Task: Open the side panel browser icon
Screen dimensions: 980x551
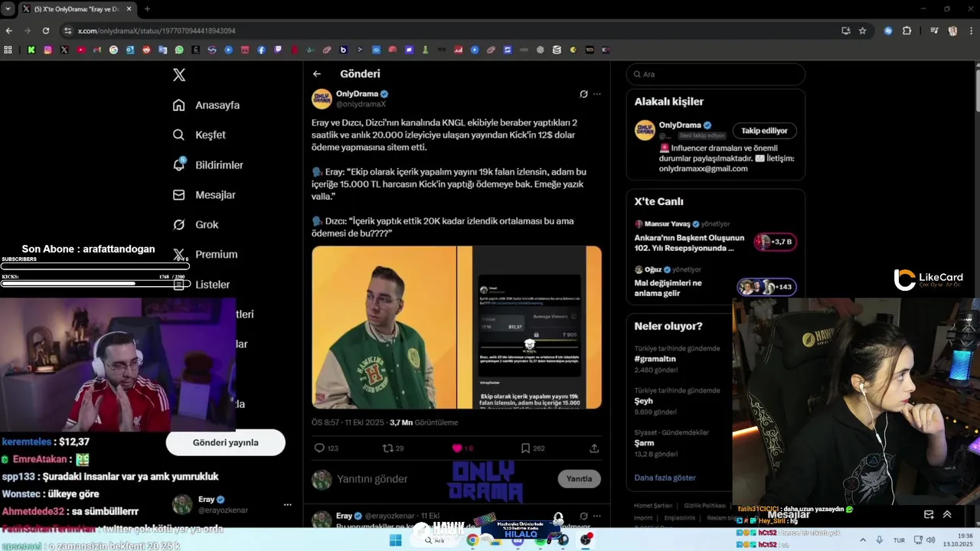Action: point(934,31)
